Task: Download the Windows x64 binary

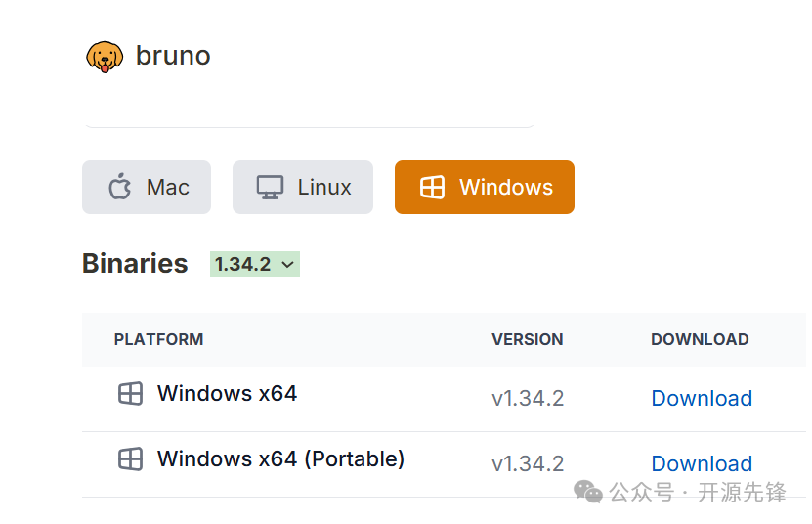Action: (x=702, y=398)
